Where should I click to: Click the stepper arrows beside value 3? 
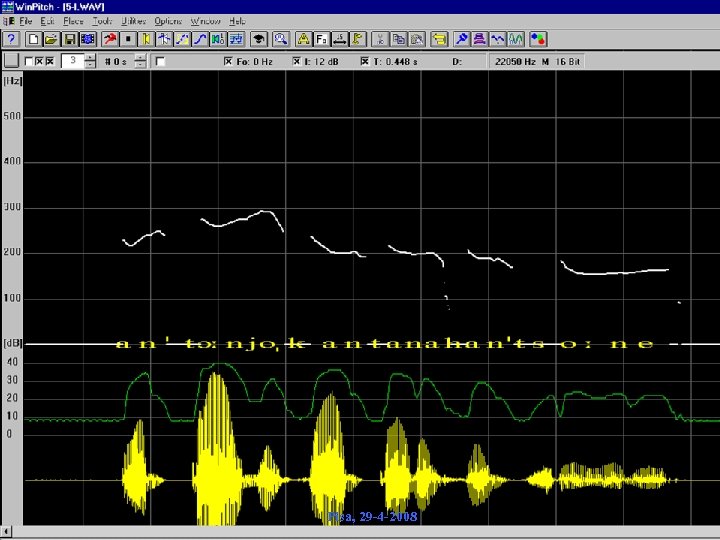coord(91,62)
